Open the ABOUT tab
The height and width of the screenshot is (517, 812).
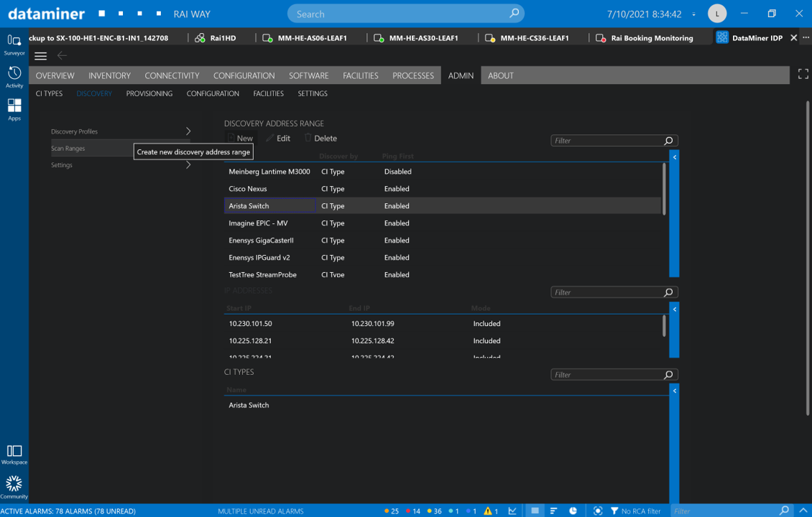(x=501, y=75)
